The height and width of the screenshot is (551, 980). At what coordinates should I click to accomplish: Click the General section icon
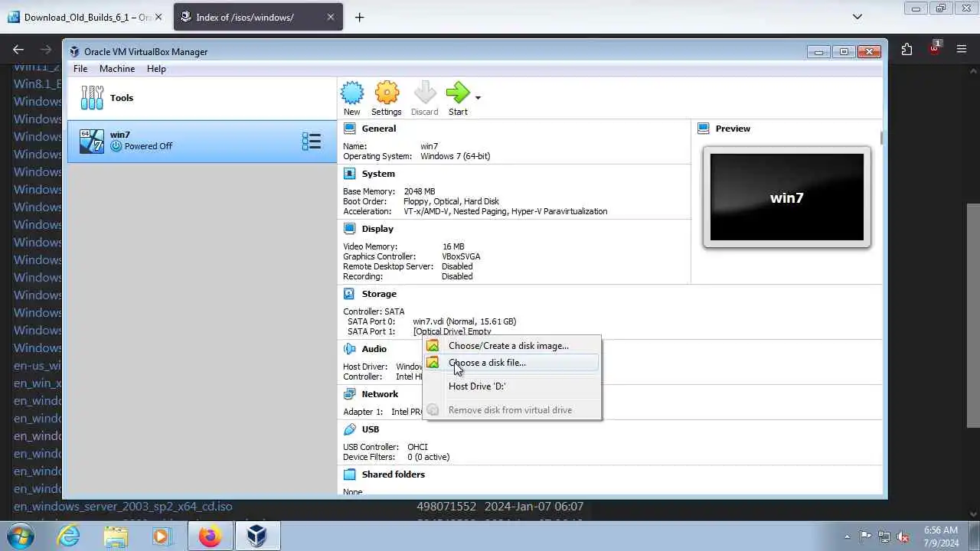350,129
